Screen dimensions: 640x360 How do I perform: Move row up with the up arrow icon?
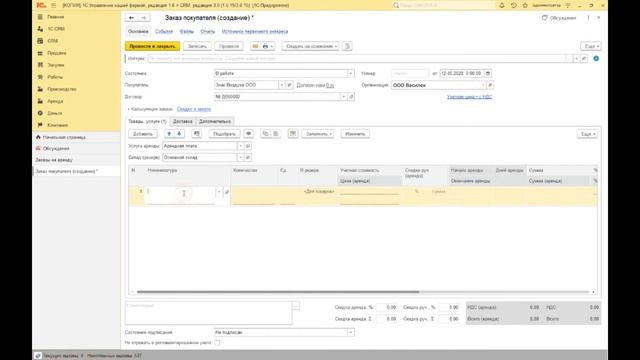pyautogui.click(x=169, y=134)
